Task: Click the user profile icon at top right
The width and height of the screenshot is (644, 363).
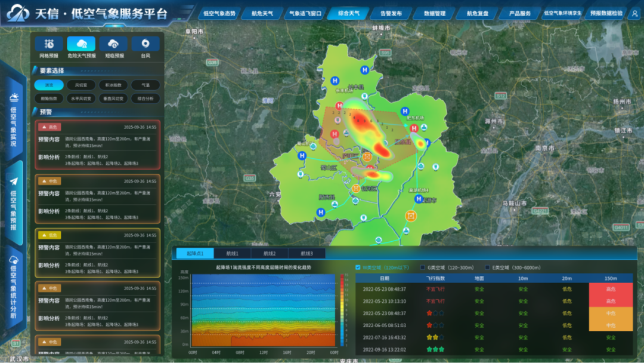Action: click(x=633, y=13)
